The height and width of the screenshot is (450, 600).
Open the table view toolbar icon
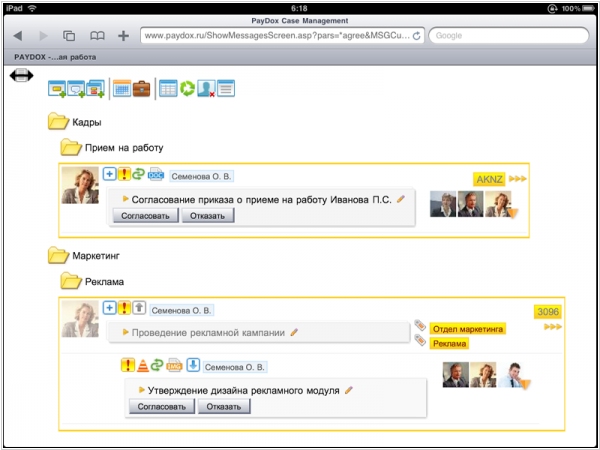[x=168, y=89]
